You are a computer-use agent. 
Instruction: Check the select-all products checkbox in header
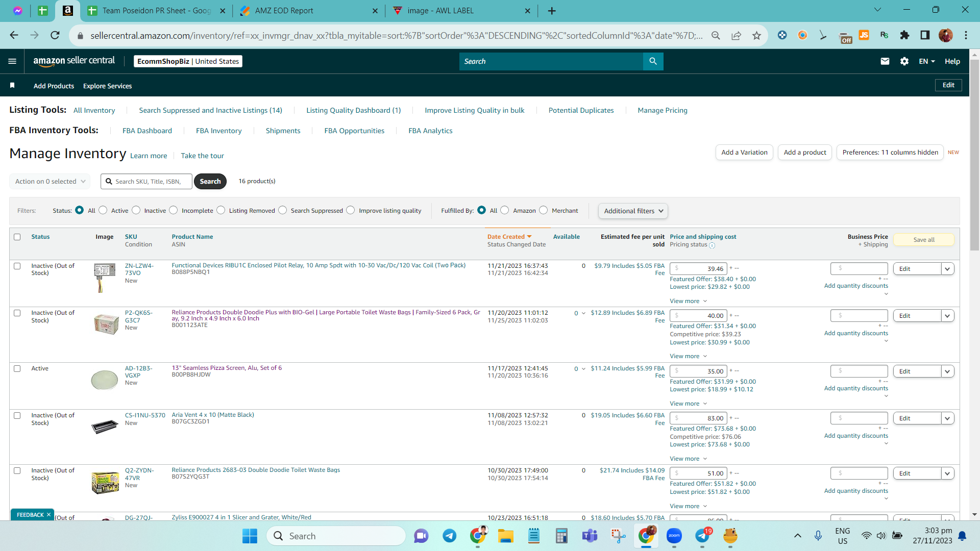pos(17,237)
